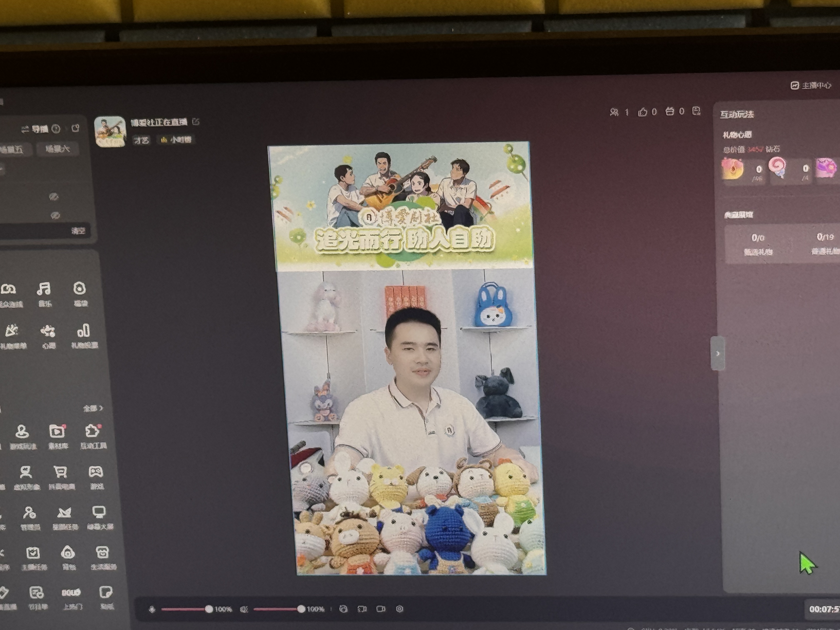
Task: Open the gear settings icon in bottom bar
Action: [400, 609]
